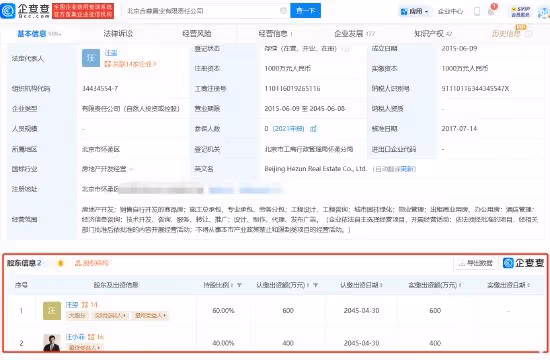The height and width of the screenshot is (360, 550).
Task: Click the 40.00% shareholding cell
Action: pyautogui.click(x=223, y=343)
